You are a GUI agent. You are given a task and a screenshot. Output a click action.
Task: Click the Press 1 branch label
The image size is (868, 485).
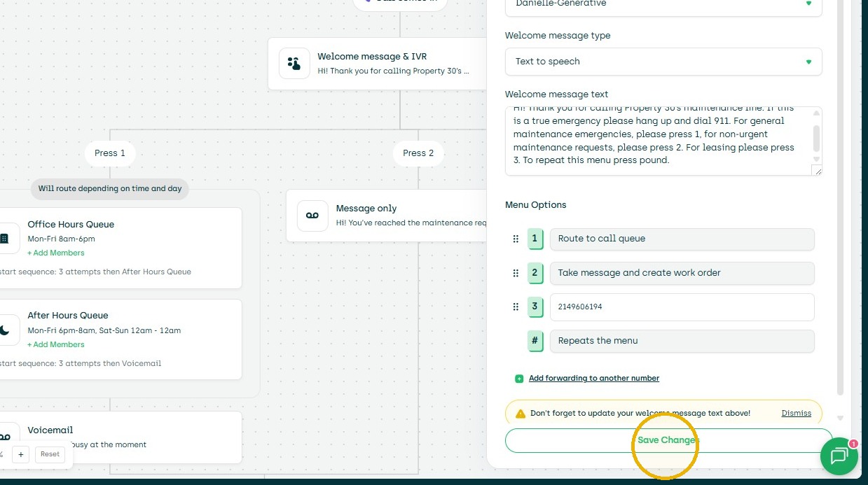coord(110,153)
